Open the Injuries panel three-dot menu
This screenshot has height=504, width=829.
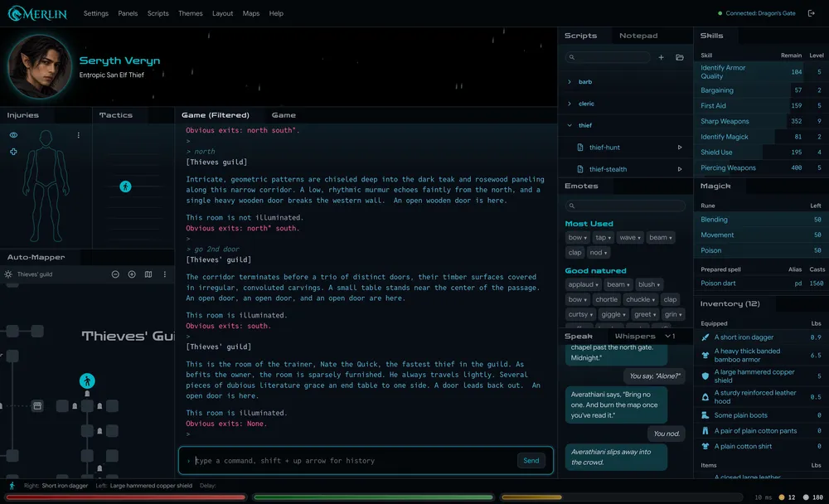[78, 135]
